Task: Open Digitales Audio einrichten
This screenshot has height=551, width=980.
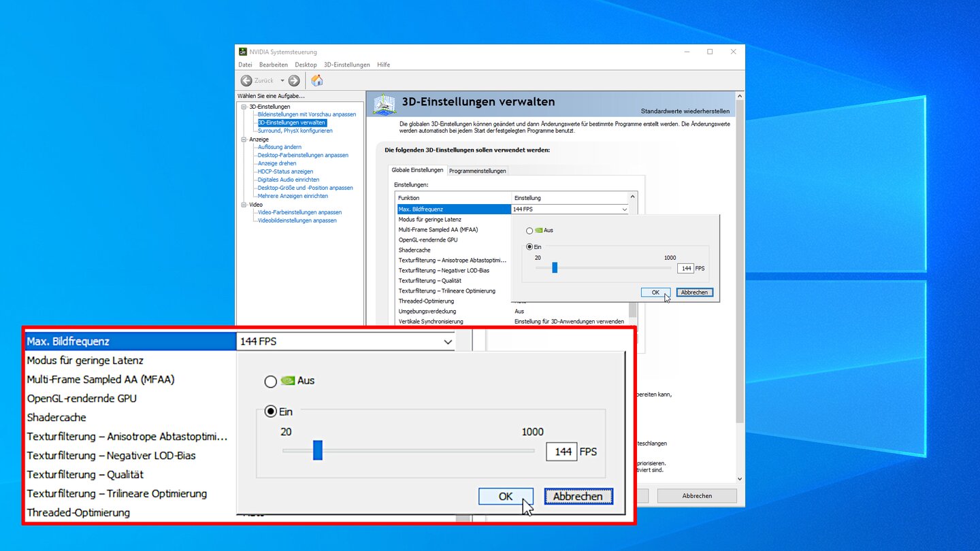Action: (x=289, y=180)
